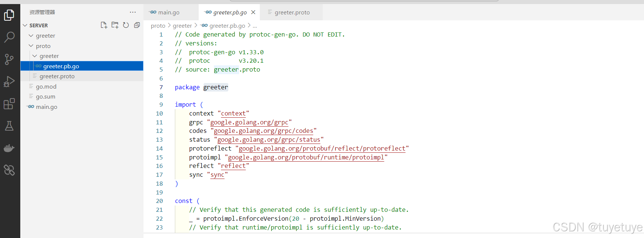This screenshot has height=238, width=644.
Task: Click the 'DO NOT EDIT' comment text
Action: click(322, 35)
